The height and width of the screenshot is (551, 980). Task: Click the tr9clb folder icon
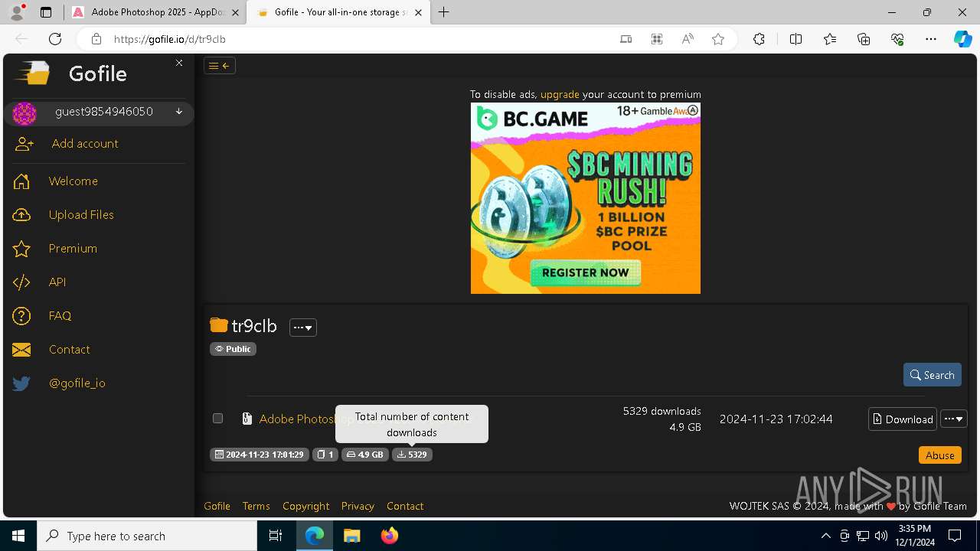[x=219, y=325]
